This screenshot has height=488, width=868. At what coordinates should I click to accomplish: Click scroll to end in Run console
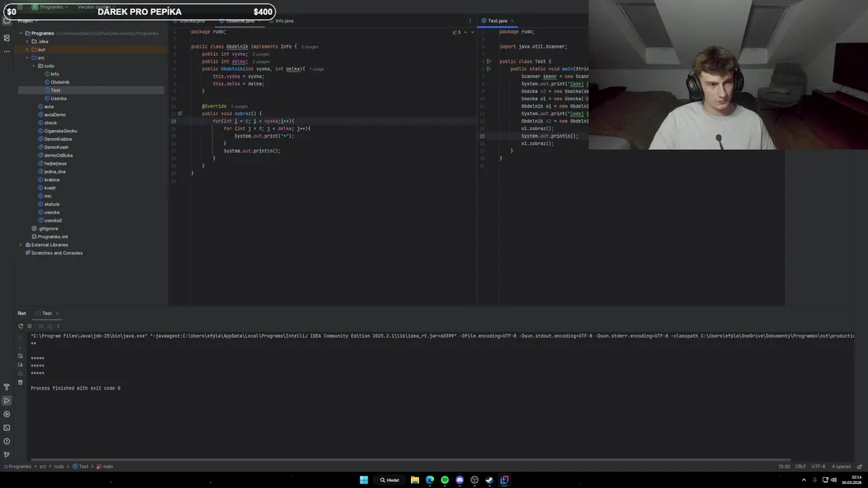pos(20,365)
